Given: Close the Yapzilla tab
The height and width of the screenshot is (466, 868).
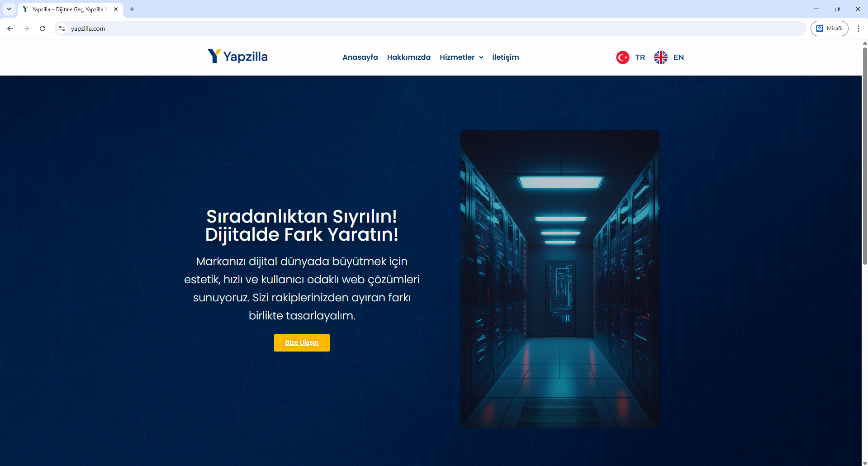Looking at the screenshot, I should [116, 9].
